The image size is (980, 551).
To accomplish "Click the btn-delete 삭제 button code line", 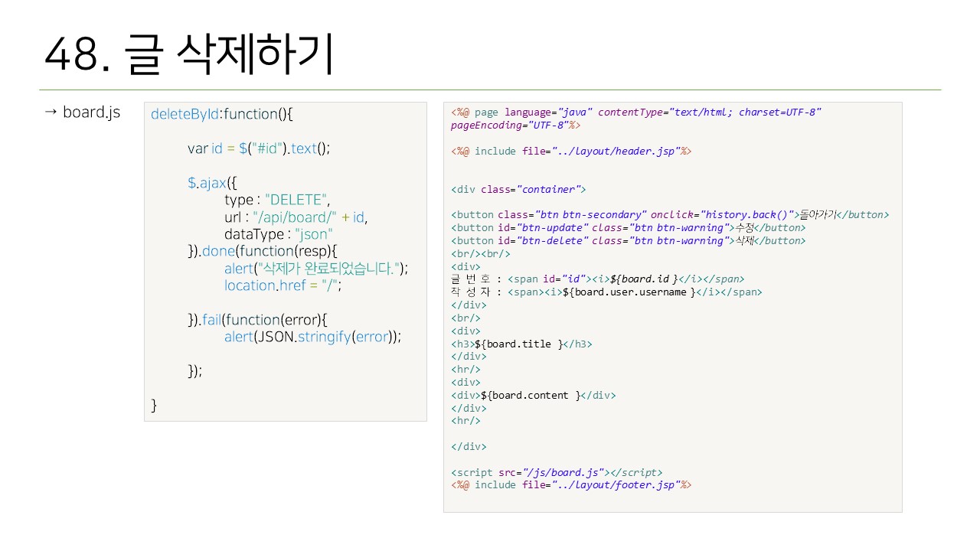I will coord(629,240).
